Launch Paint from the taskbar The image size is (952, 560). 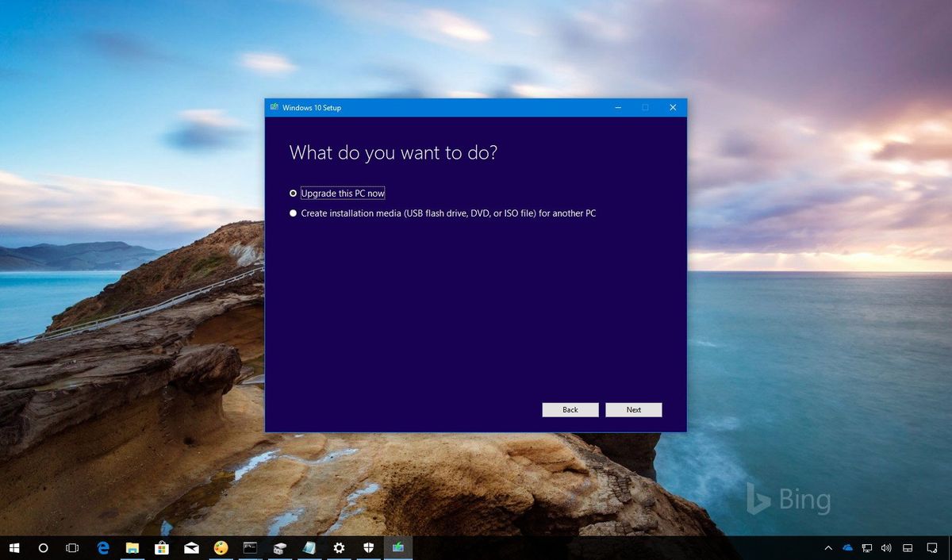pyautogui.click(x=221, y=547)
